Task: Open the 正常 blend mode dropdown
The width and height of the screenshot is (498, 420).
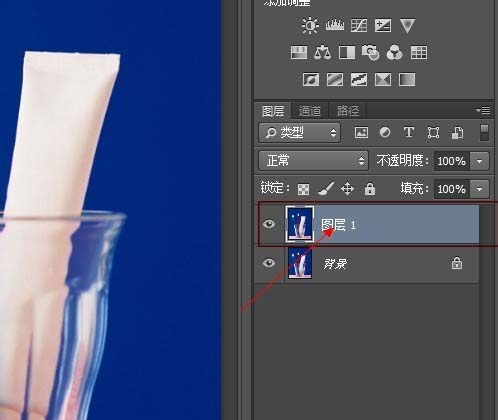Action: tap(313, 161)
